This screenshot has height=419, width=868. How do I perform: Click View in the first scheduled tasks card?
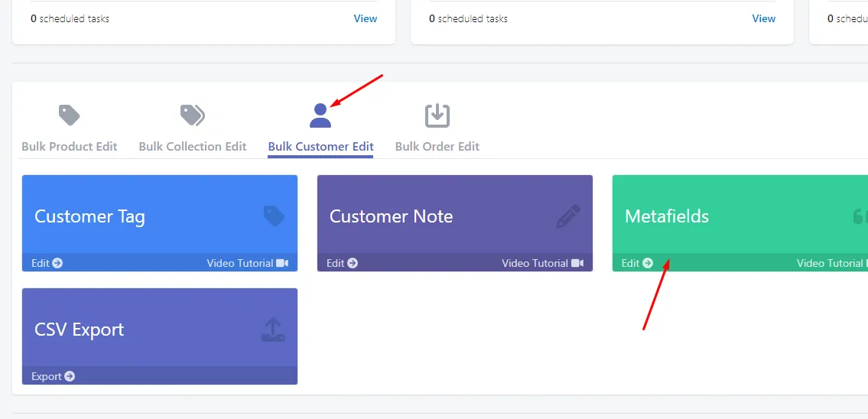click(366, 18)
